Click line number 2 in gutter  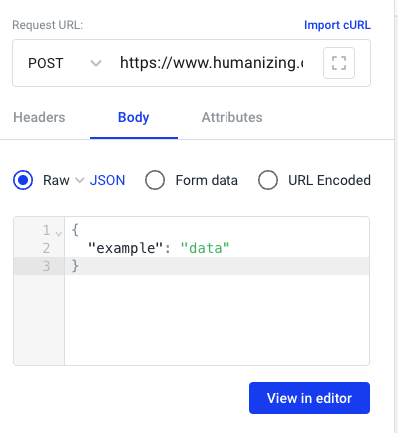tap(46, 248)
